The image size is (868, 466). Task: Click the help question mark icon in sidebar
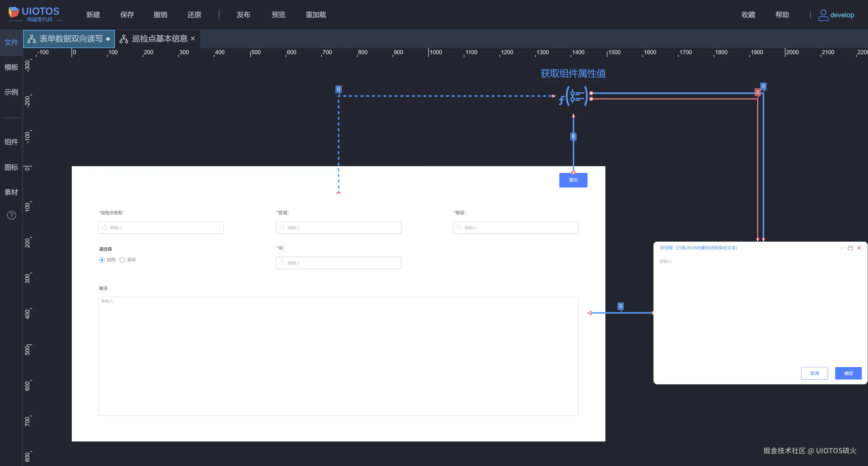click(12, 215)
